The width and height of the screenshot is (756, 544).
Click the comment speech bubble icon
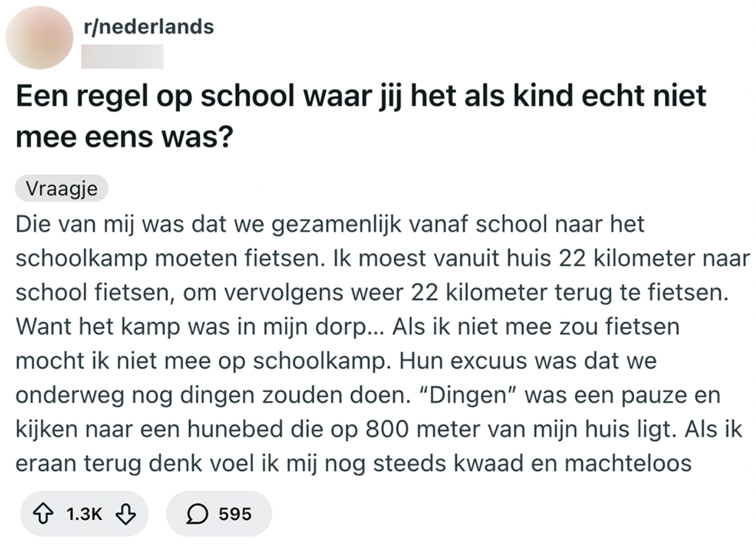tap(198, 514)
